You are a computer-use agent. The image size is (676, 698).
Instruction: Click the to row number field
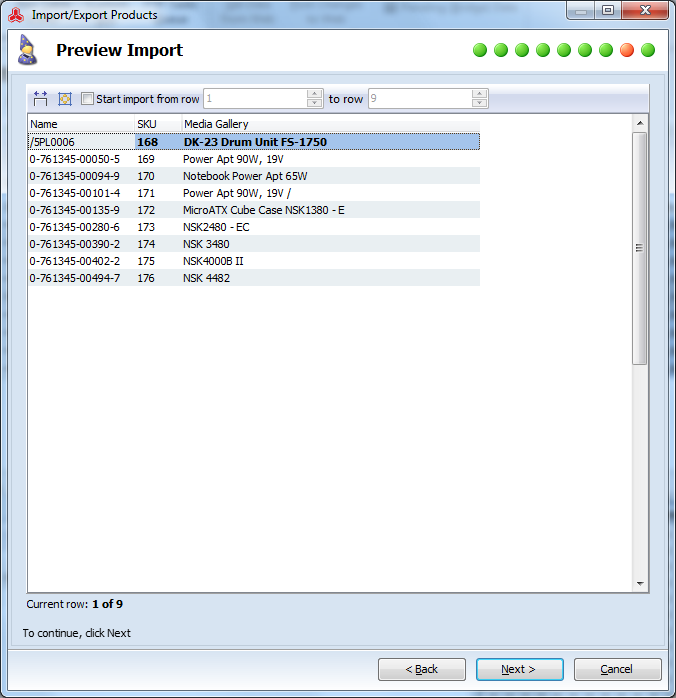(x=420, y=98)
